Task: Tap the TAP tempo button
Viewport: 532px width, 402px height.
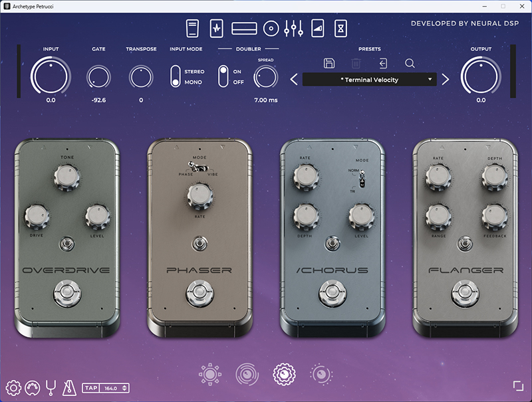Action: 91,388
